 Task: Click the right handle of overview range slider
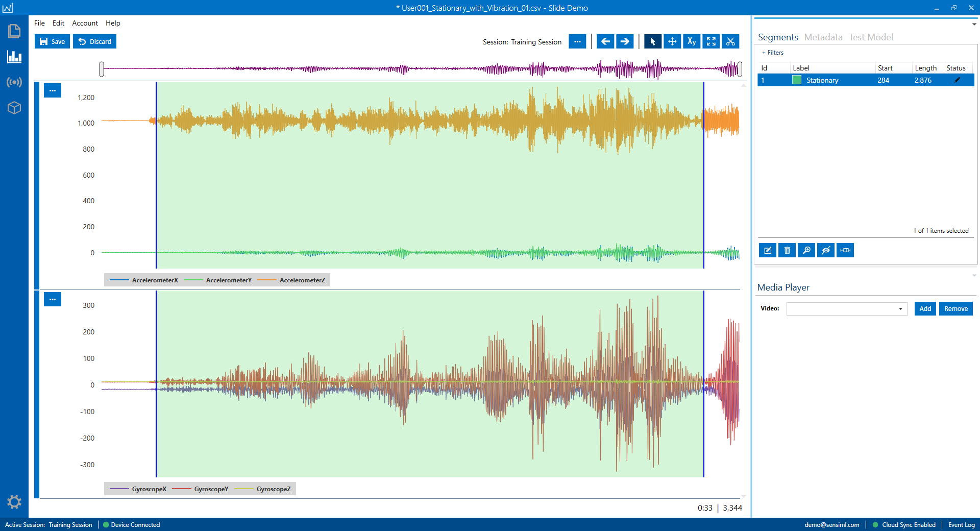[x=740, y=69]
